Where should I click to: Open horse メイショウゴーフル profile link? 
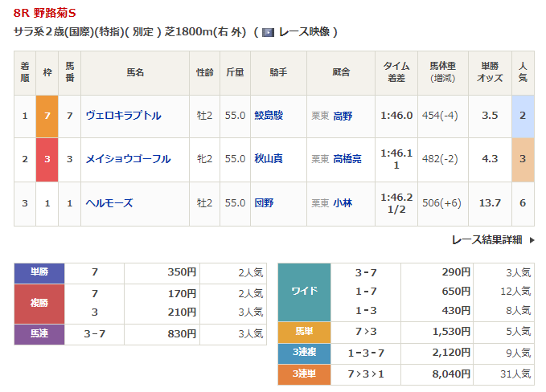[128, 159]
